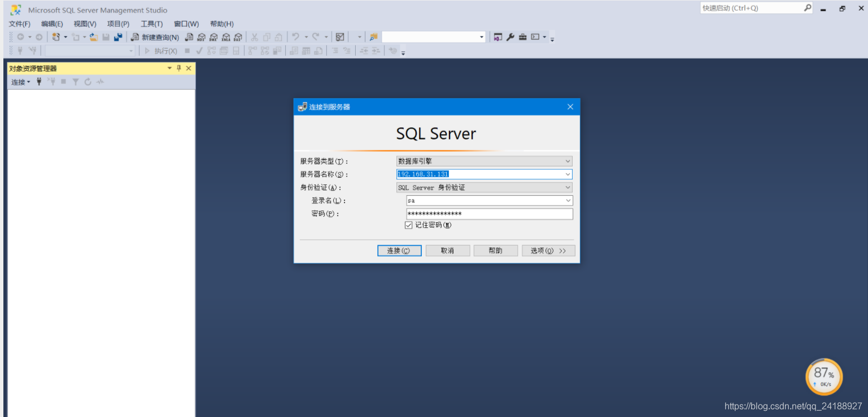
Task: Open the Toolbox briefcase icon
Action: pos(523,37)
